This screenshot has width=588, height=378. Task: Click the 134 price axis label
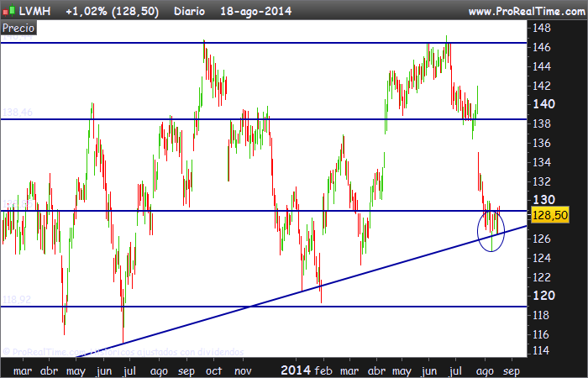542,162
